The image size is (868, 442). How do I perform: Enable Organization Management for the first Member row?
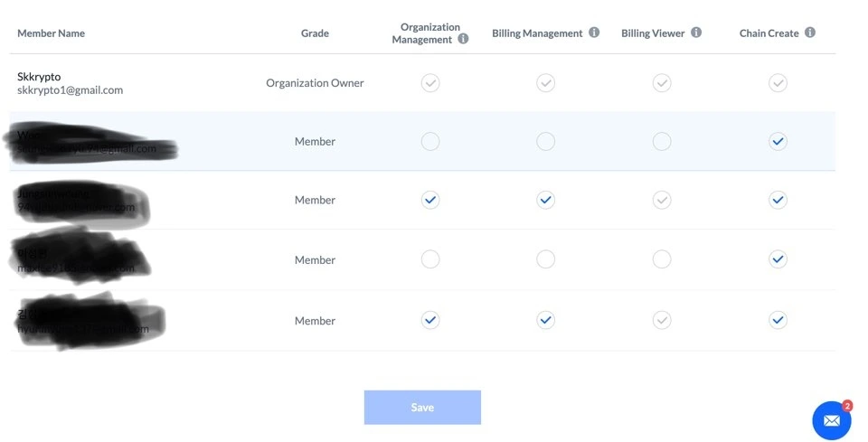tap(430, 142)
